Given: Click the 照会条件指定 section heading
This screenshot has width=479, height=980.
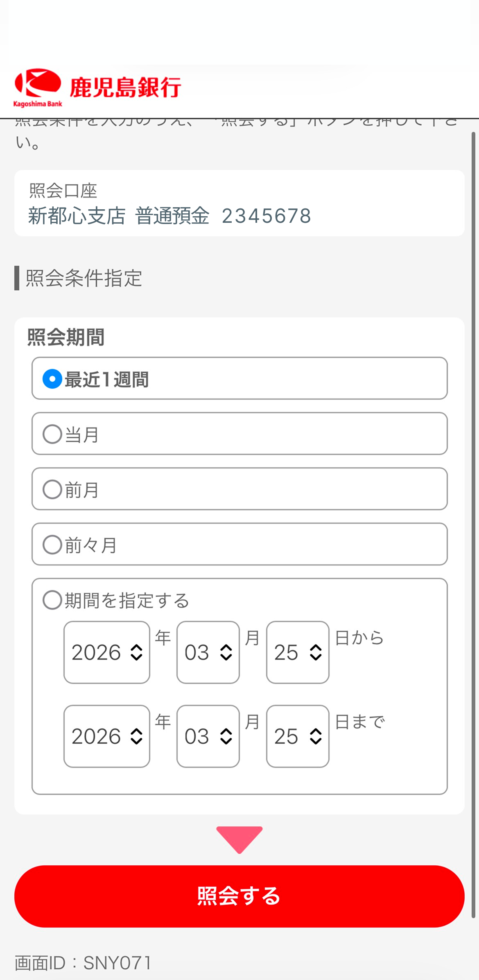Looking at the screenshot, I should point(84,278).
